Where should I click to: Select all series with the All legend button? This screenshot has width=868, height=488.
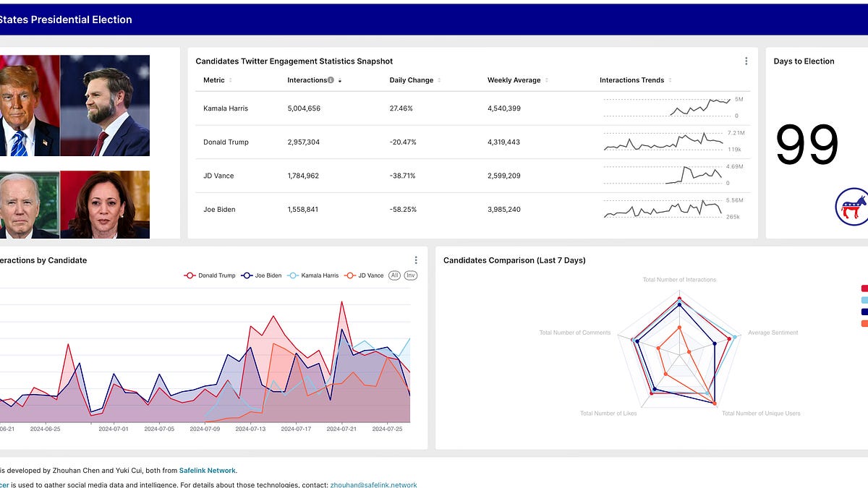(x=394, y=275)
